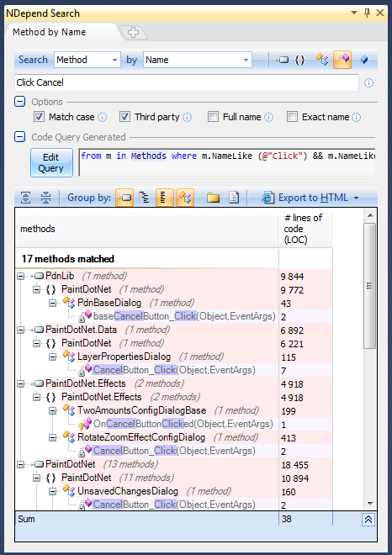
Task: Group results by namespace hierarchy icon
Action: point(145,198)
